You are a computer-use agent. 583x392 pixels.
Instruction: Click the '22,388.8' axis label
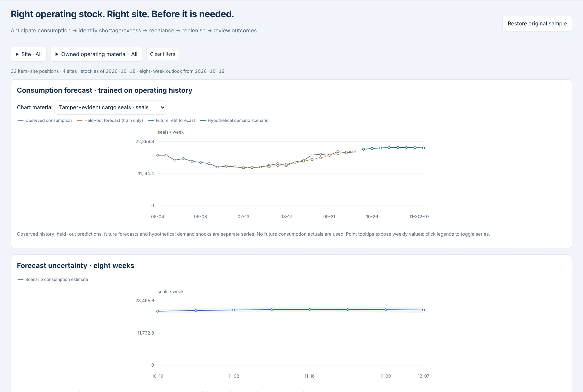(x=145, y=141)
